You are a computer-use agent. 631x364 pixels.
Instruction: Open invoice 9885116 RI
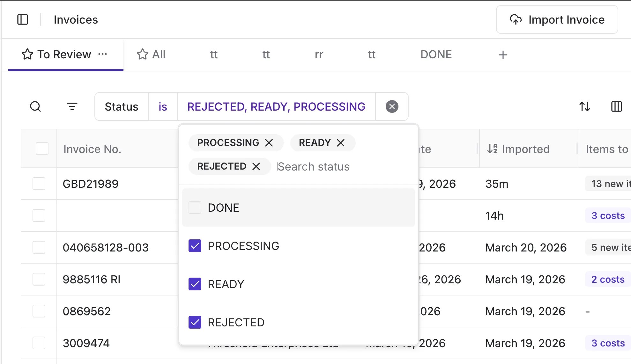92,279
